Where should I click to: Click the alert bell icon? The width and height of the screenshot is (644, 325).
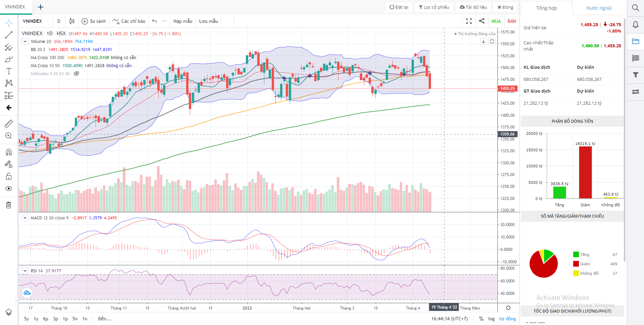pyautogui.click(x=635, y=24)
